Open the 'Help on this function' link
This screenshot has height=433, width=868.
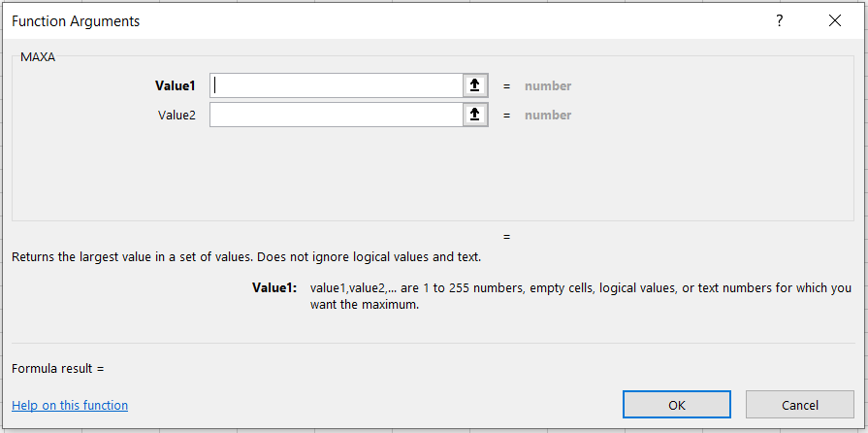(70, 405)
